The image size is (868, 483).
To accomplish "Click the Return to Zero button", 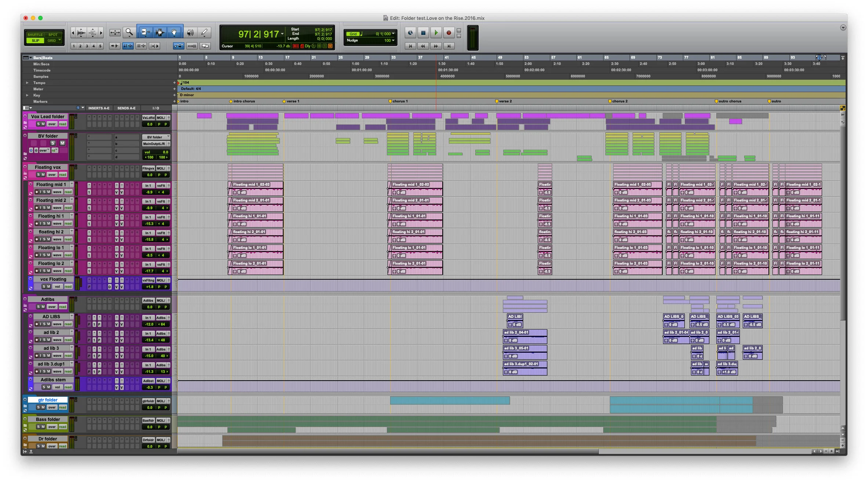I will point(410,46).
